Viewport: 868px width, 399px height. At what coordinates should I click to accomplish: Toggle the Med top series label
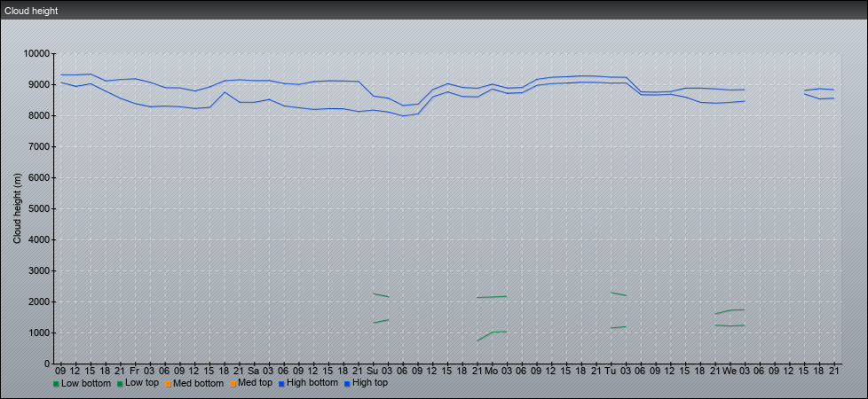(256, 384)
